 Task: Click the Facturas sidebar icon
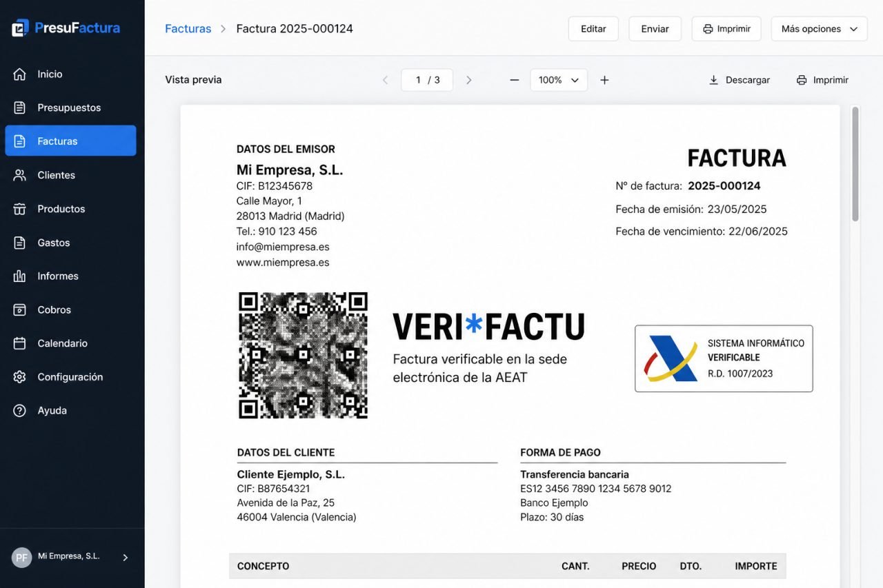pos(19,141)
